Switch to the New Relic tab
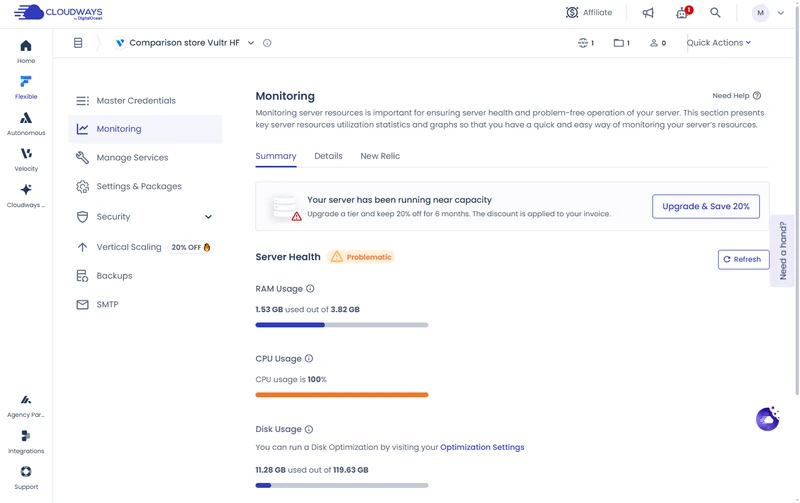The height and width of the screenshot is (503, 800). point(380,156)
